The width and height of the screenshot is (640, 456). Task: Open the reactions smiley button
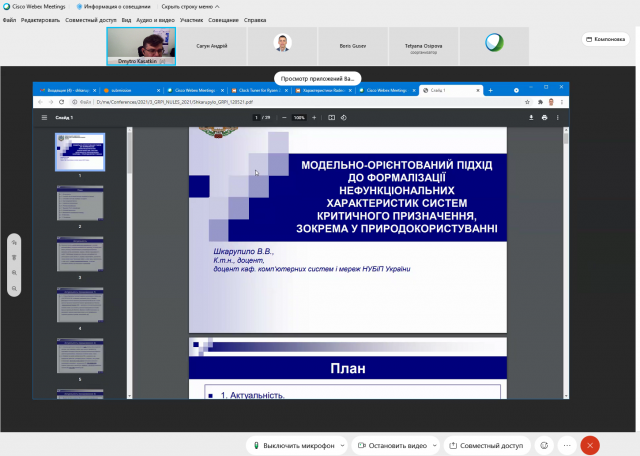(x=544, y=445)
